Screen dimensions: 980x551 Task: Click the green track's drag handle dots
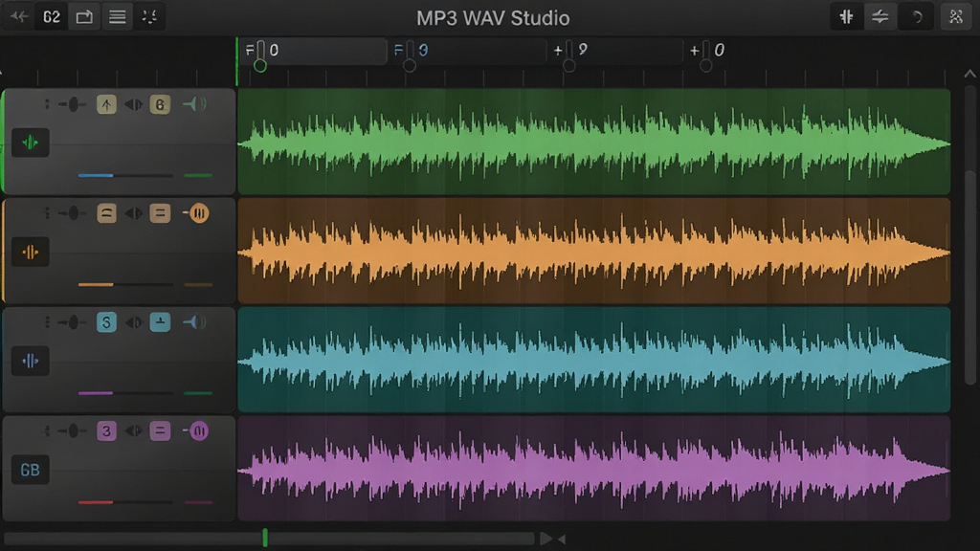47,105
